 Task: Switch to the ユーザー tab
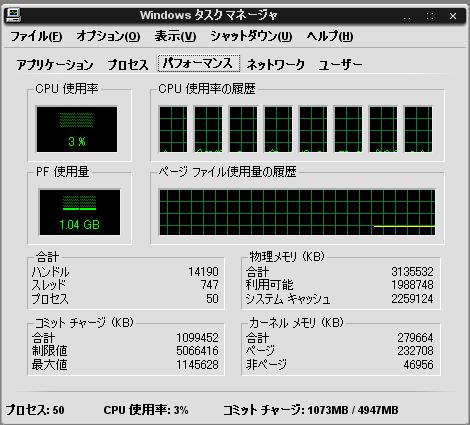340,65
